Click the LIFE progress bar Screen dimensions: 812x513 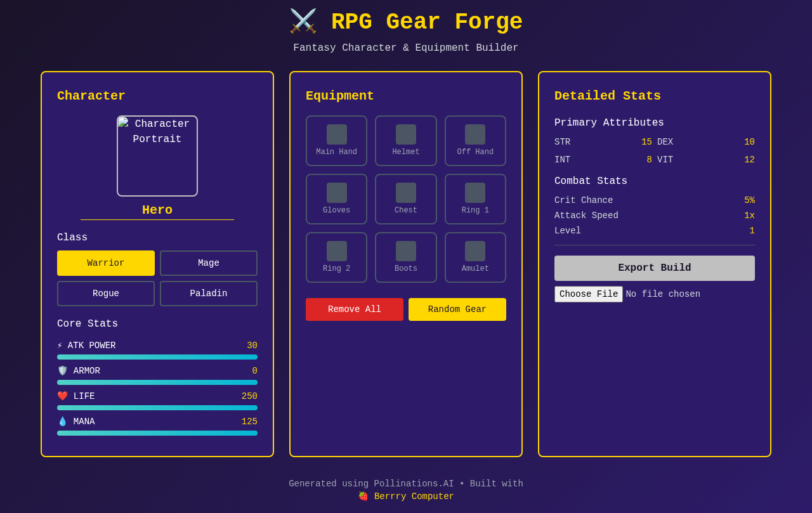[157, 408]
